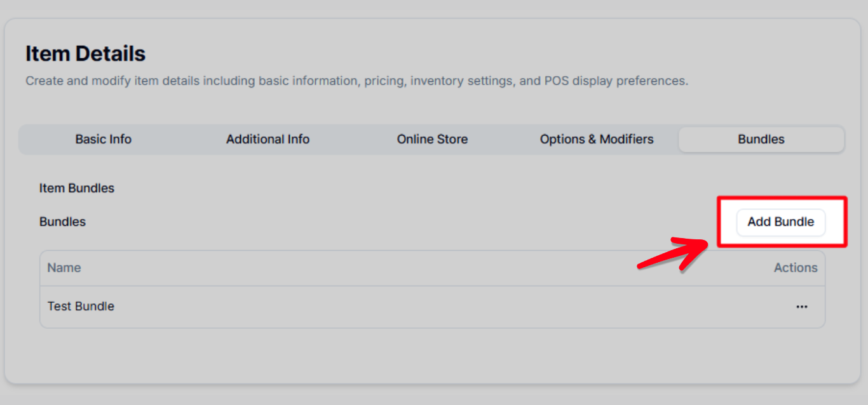This screenshot has width=868, height=405.
Task: Select the Options & Modifiers tab
Action: (x=596, y=139)
